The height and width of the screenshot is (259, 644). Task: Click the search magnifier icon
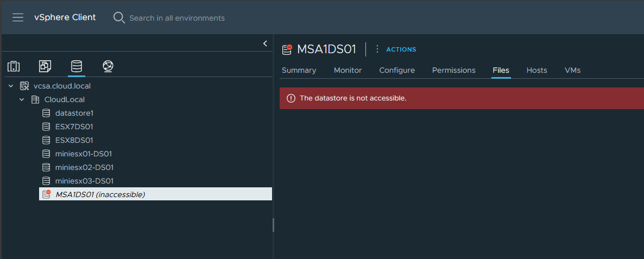119,18
